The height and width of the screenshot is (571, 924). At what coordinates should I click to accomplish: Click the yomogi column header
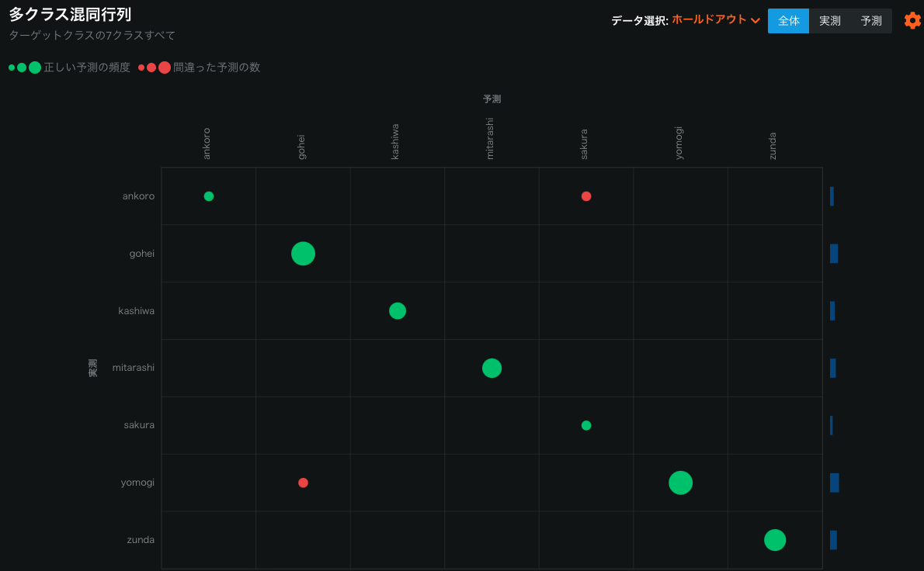point(679,143)
